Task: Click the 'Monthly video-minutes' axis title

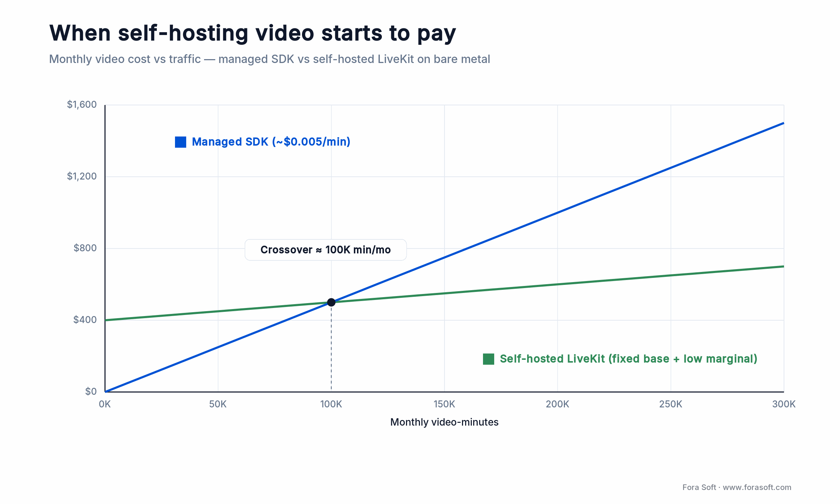Action: (x=444, y=422)
